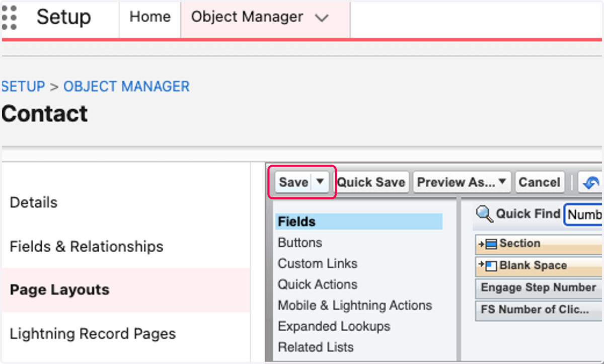Click the Save button
604x364 pixels.
tap(294, 182)
